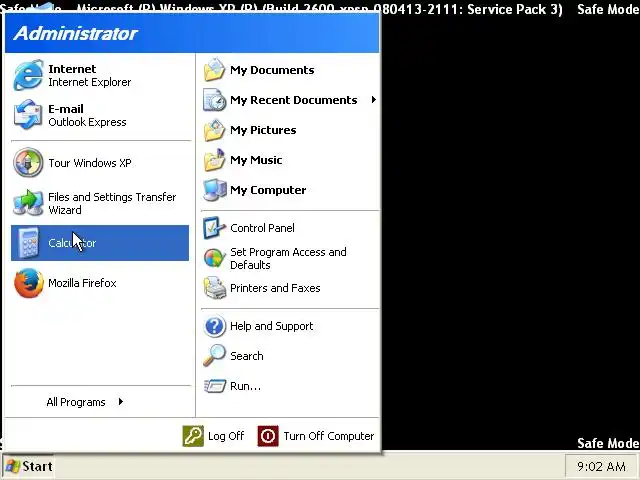The height and width of the screenshot is (480, 640).
Task: Click My Computer text label
Action: [268, 190]
